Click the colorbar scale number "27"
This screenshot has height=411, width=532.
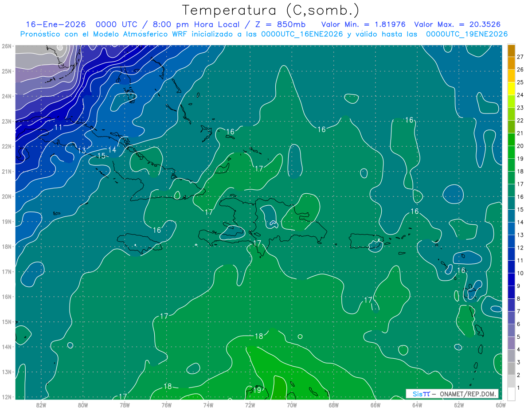pyautogui.click(x=520, y=57)
